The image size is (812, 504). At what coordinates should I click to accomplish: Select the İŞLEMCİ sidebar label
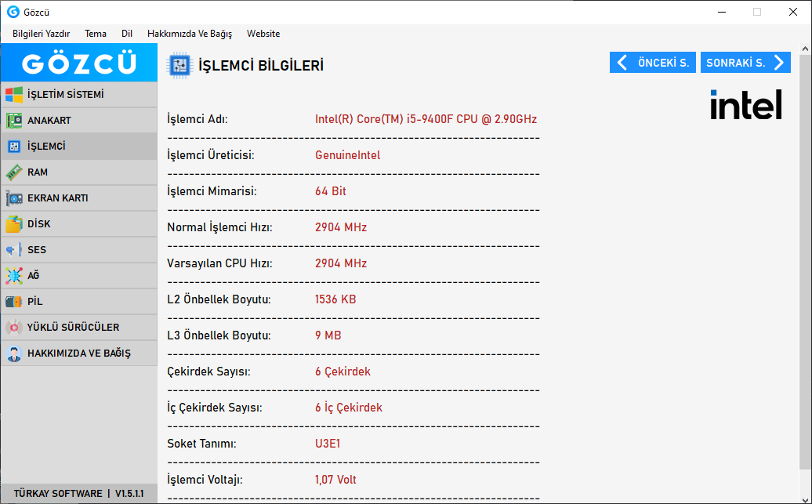pyautogui.click(x=46, y=147)
